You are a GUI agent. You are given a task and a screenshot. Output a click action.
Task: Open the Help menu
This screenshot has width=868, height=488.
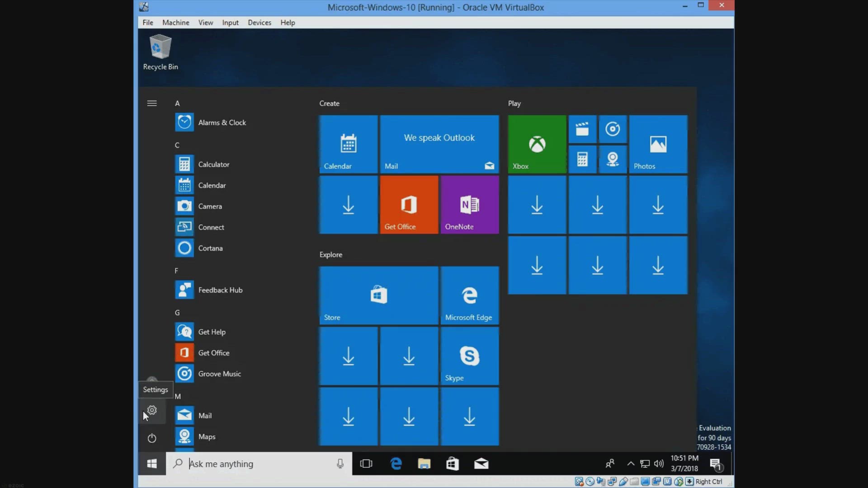tap(288, 23)
